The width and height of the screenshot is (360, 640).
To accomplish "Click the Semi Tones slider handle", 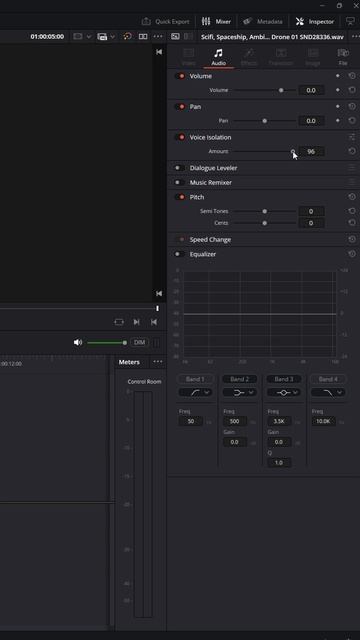I will click(x=264, y=211).
